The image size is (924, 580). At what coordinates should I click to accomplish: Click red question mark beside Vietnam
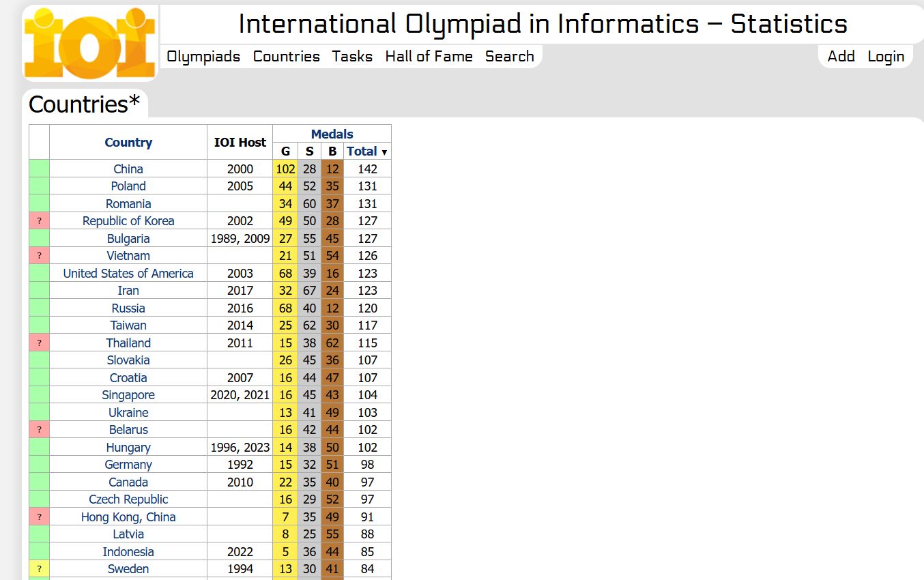[x=40, y=256]
